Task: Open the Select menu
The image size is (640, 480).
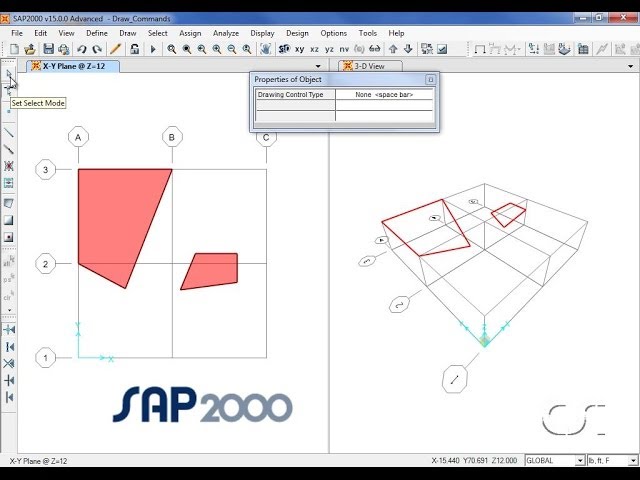Action: pyautogui.click(x=158, y=33)
